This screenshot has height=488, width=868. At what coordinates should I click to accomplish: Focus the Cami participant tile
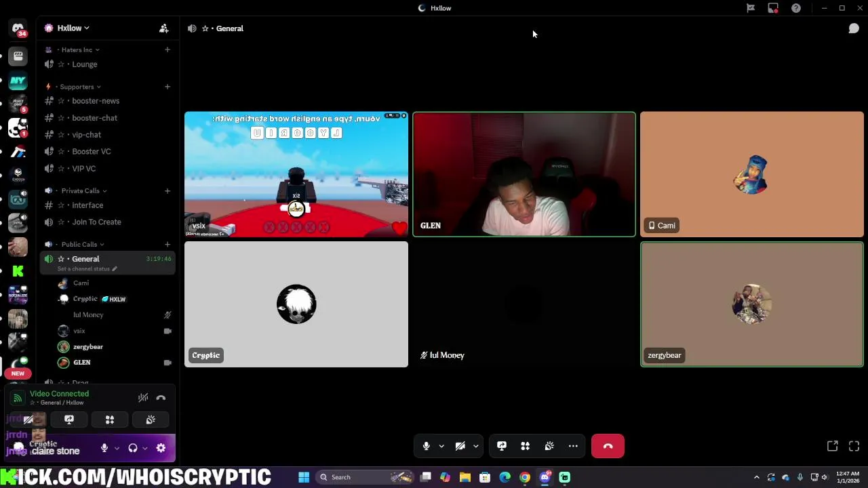tap(752, 174)
